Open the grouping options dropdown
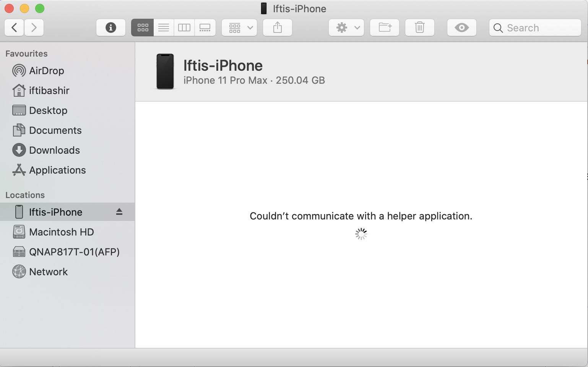This screenshot has height=367, width=588. tap(239, 27)
